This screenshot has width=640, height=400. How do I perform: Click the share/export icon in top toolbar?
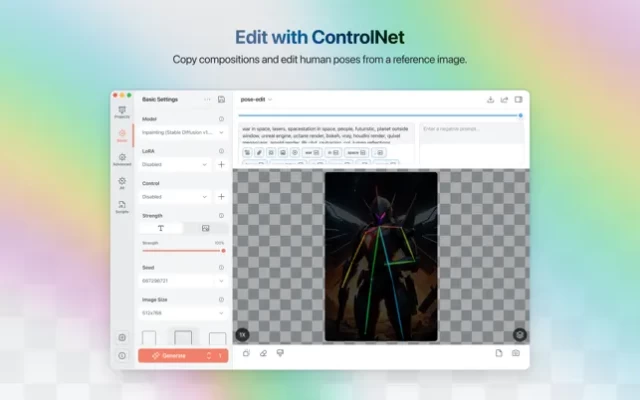pyautogui.click(x=504, y=100)
